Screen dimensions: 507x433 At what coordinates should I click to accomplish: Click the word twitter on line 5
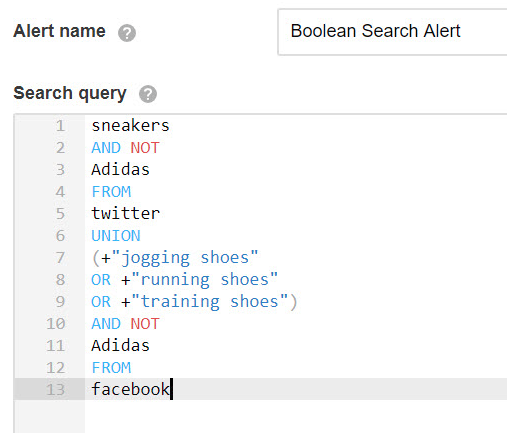(x=126, y=214)
